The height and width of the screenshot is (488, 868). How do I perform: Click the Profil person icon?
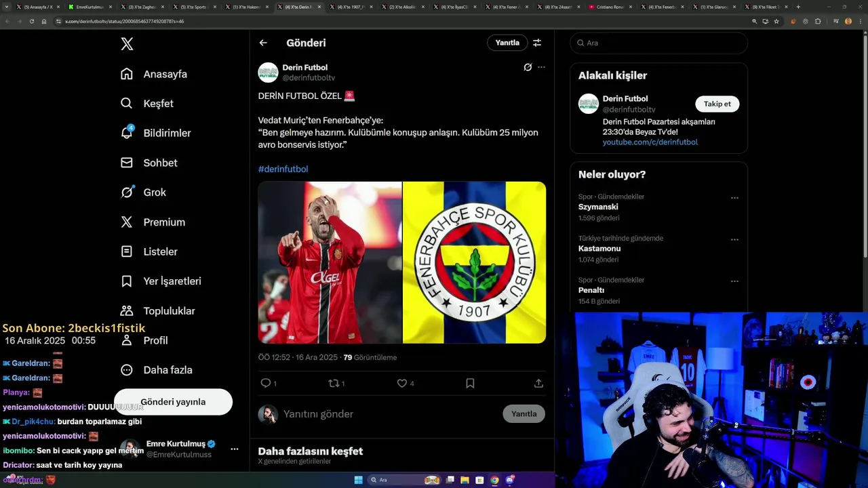[127, 340]
